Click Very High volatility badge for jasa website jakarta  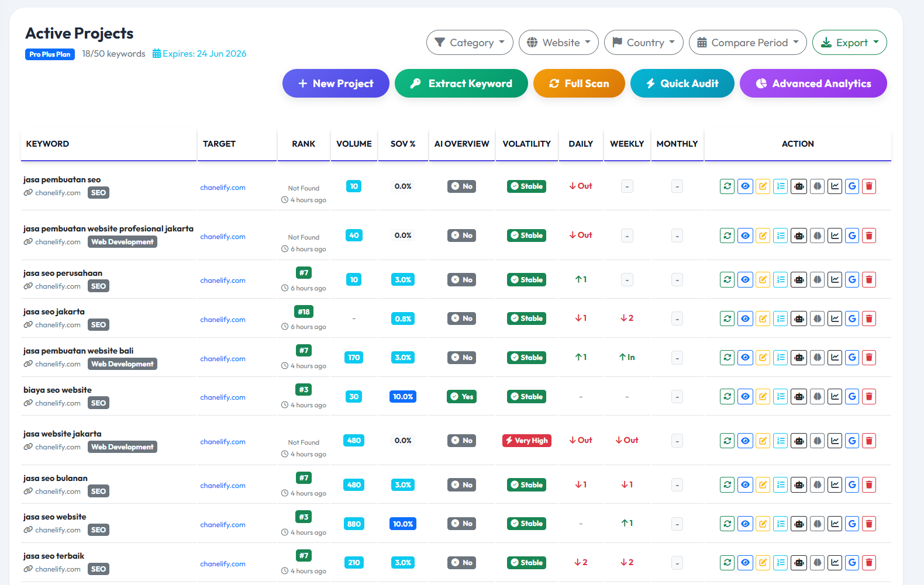pos(526,441)
